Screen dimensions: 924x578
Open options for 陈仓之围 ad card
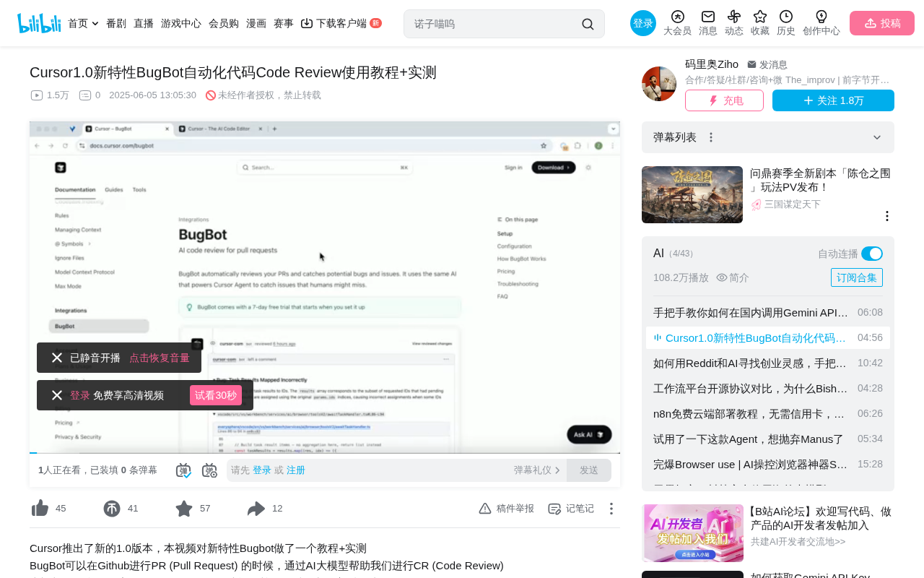tap(887, 216)
